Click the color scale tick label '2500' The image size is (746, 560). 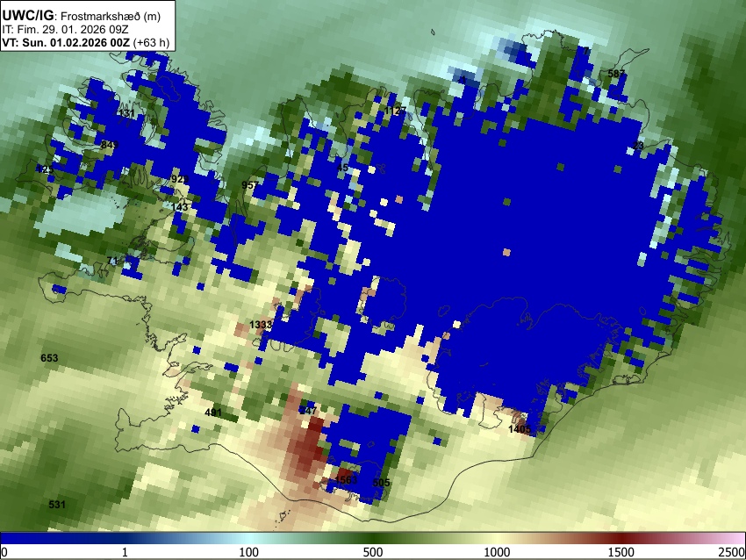coord(732,552)
